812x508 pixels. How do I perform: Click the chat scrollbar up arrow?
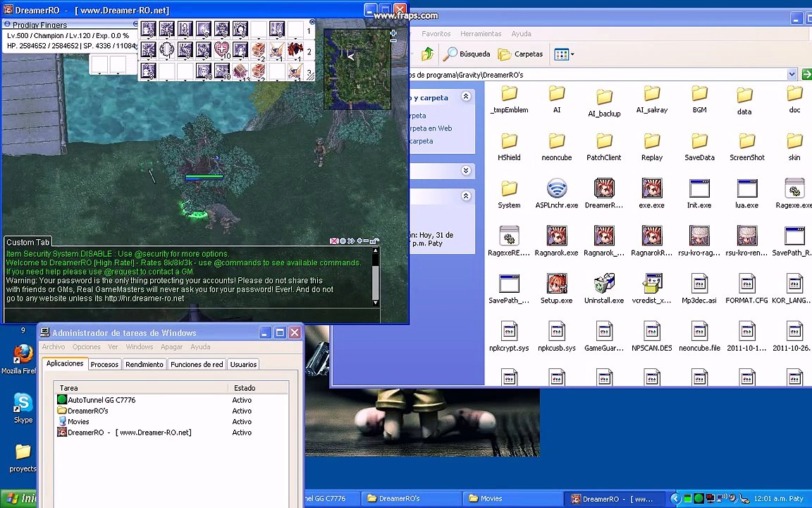[x=376, y=251]
